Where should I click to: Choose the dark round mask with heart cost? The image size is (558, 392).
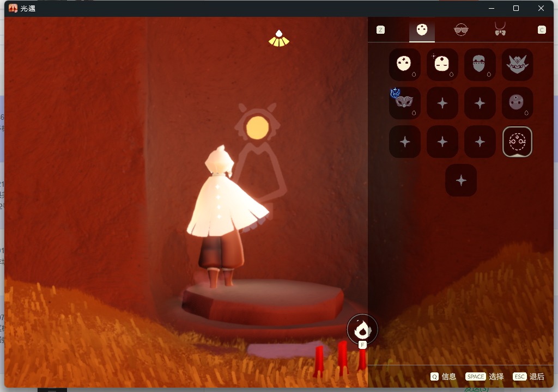click(x=517, y=103)
